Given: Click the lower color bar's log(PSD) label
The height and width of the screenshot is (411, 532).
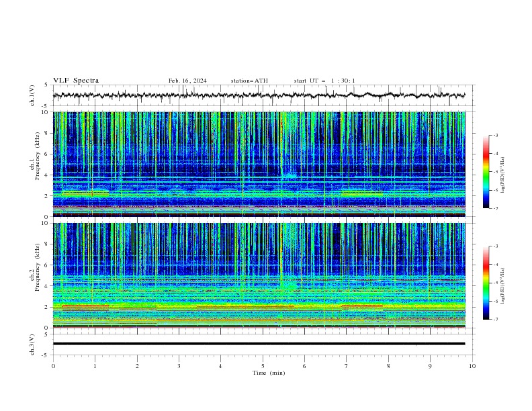Looking at the screenshot, I should 503,285.
